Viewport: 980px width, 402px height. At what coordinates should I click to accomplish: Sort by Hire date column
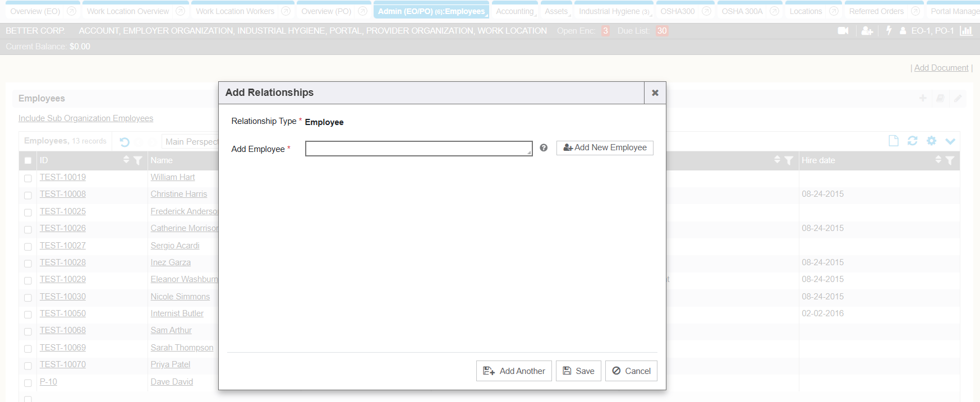pyautogui.click(x=938, y=160)
